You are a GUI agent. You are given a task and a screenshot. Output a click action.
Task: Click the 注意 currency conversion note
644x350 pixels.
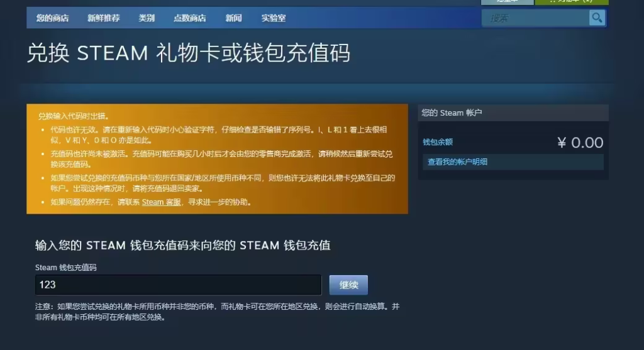pos(217,312)
